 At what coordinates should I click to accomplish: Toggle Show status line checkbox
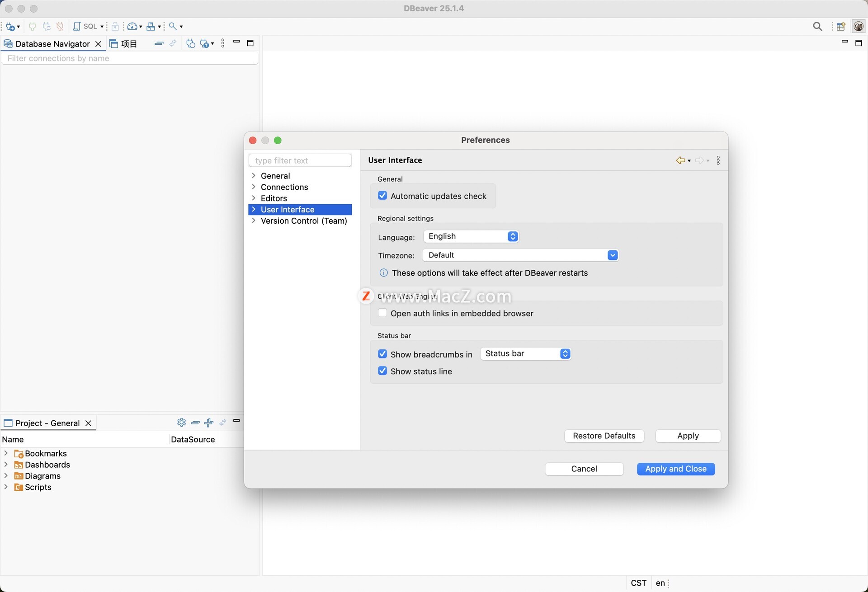click(x=382, y=371)
